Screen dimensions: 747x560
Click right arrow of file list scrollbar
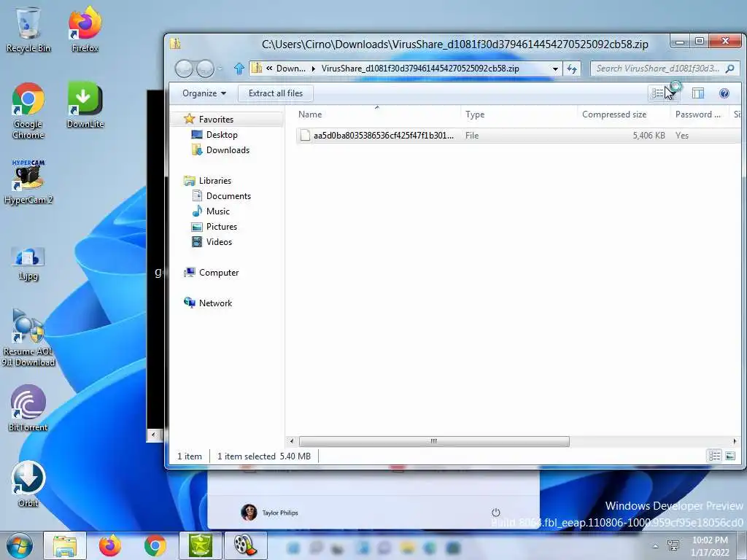pyautogui.click(x=734, y=441)
